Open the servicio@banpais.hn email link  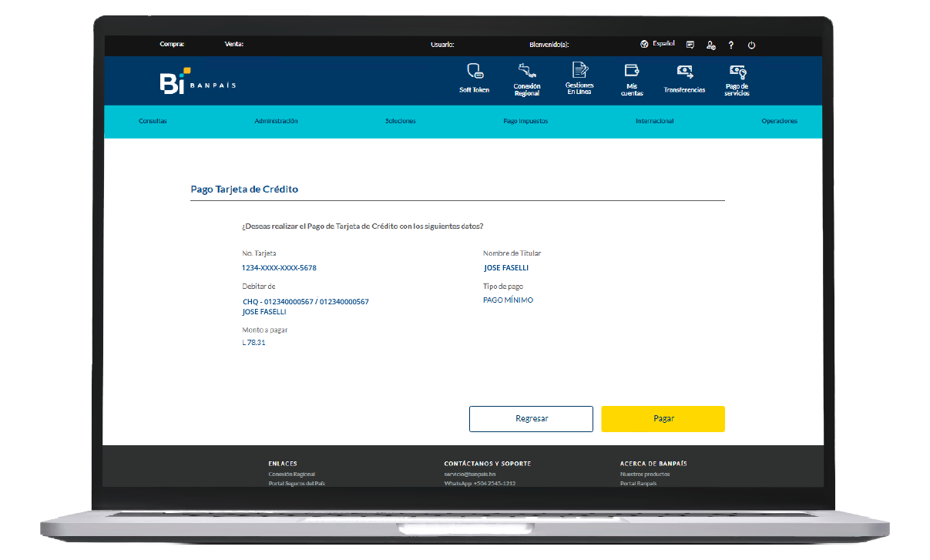coord(470,474)
